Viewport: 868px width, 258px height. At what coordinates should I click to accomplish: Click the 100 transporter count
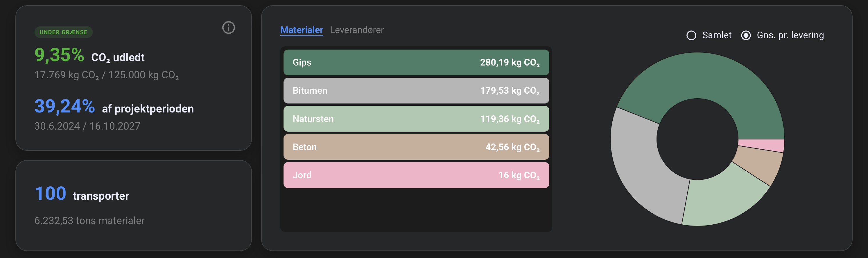(51, 194)
